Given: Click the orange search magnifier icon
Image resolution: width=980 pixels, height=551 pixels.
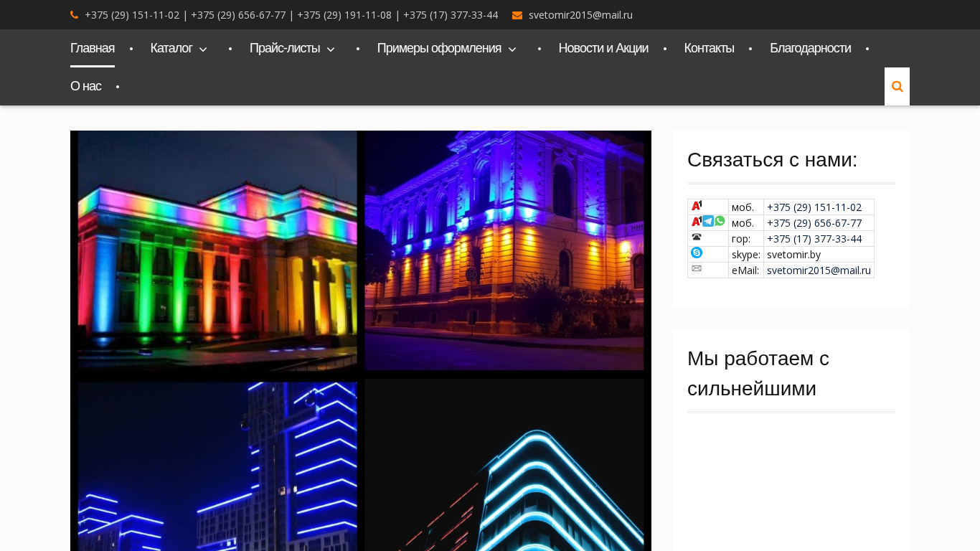Looking at the screenshot, I should click(897, 87).
